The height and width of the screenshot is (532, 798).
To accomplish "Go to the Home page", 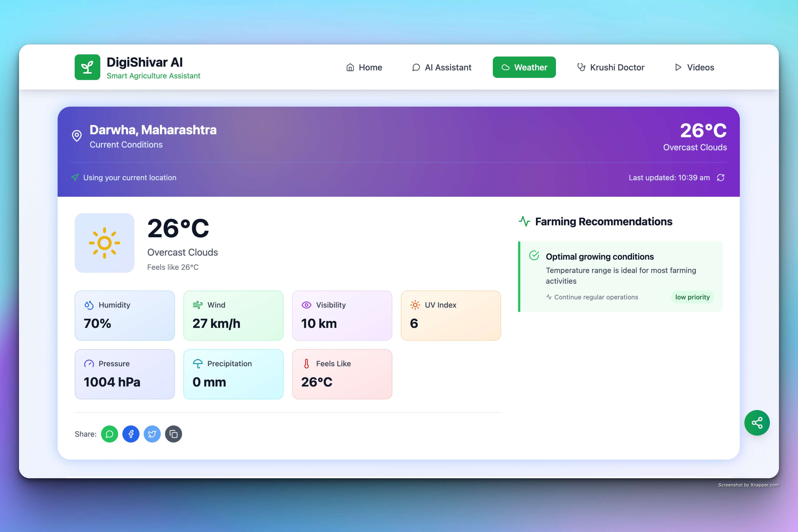I will [364, 67].
